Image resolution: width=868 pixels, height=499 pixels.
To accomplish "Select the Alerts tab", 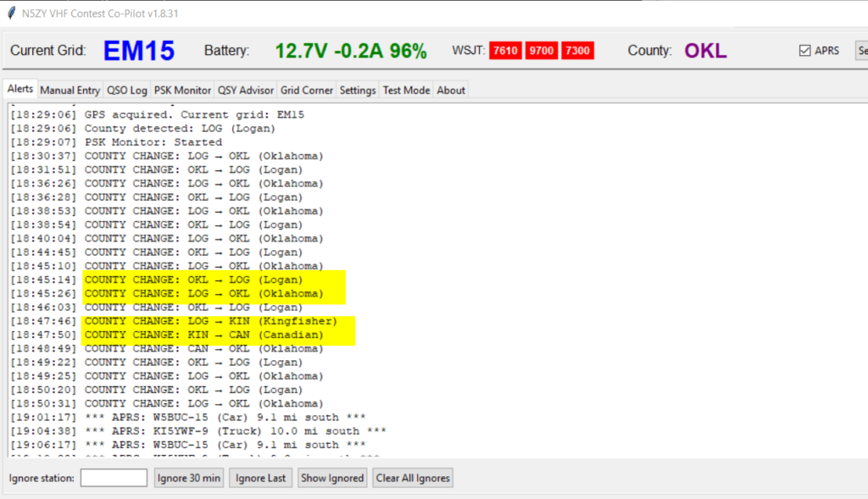I will 20,89.
